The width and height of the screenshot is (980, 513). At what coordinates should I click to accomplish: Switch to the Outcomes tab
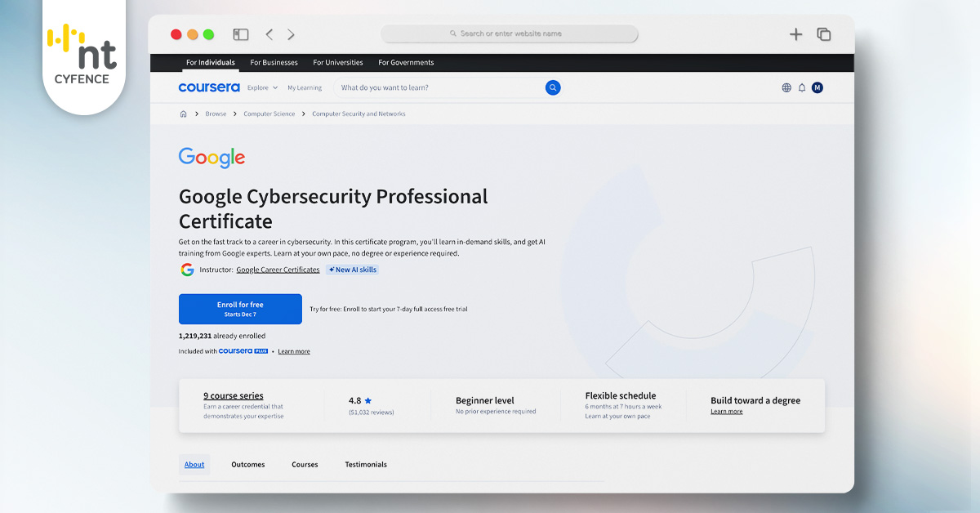tap(247, 465)
